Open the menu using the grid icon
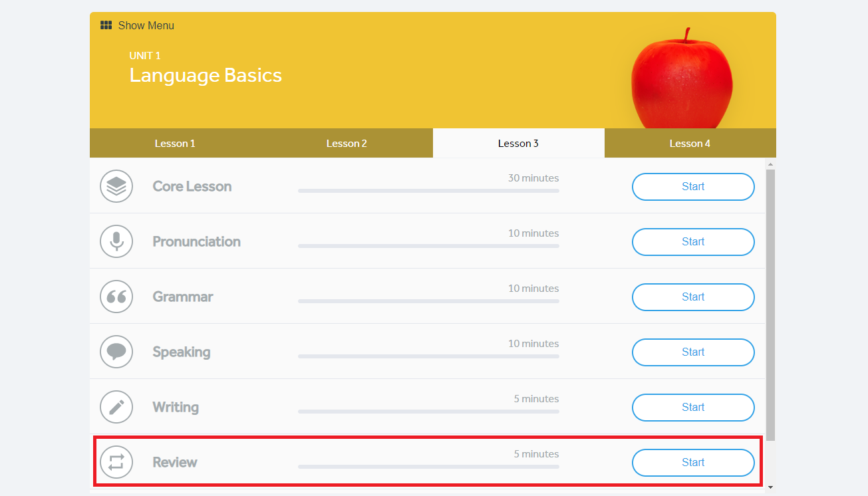The height and width of the screenshot is (496, 868). (106, 25)
